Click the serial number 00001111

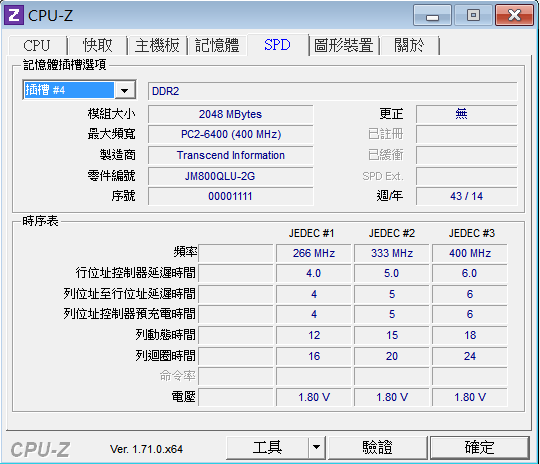pos(230,196)
